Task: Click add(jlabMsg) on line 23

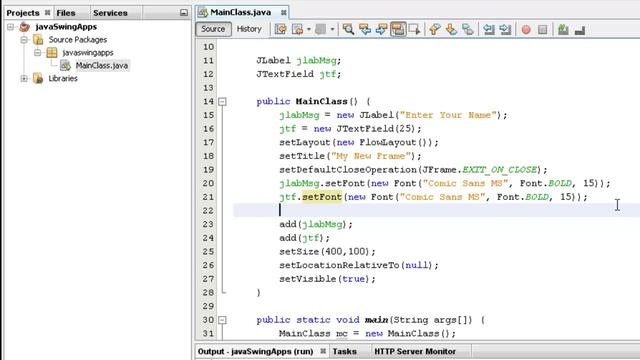Action: click(313, 224)
